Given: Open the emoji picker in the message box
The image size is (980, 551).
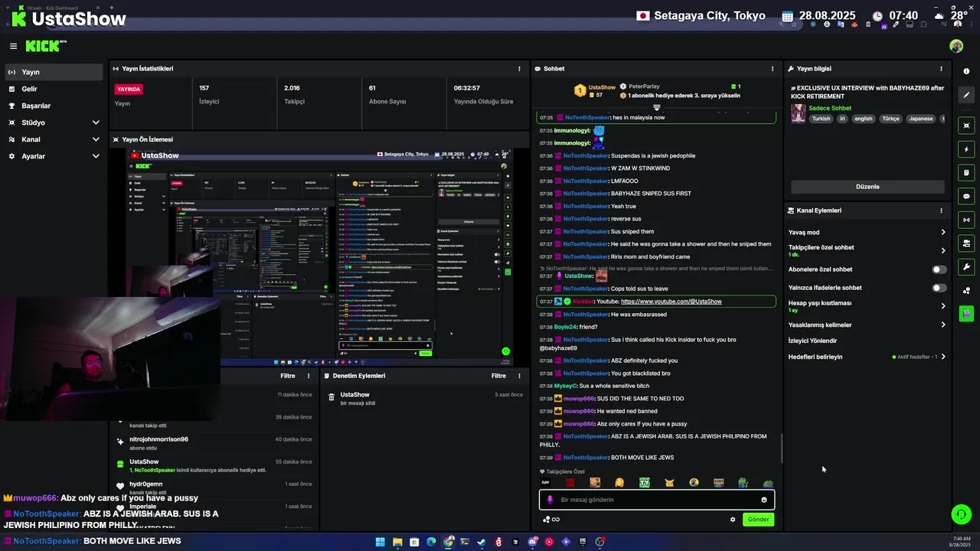Looking at the screenshot, I should tap(763, 500).
